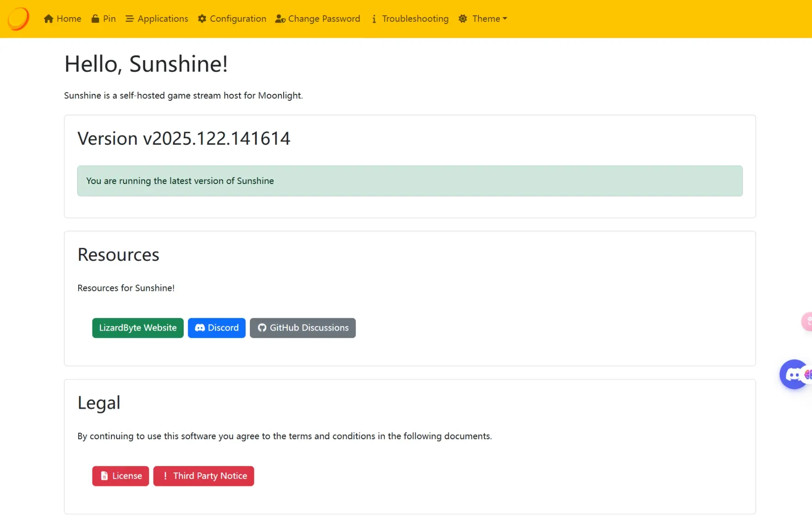Click the document icon in License button
Image resolution: width=812 pixels, height=527 pixels.
pos(105,476)
